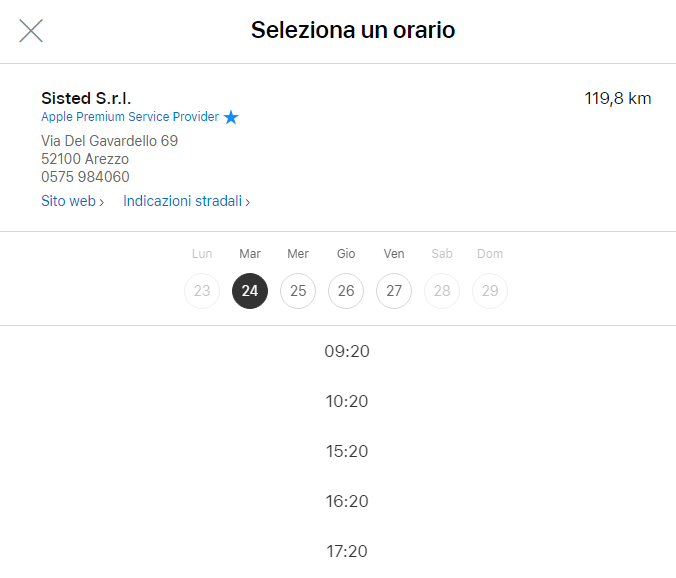
Task: Click the 119,8 km distance label
Action: [x=618, y=98]
